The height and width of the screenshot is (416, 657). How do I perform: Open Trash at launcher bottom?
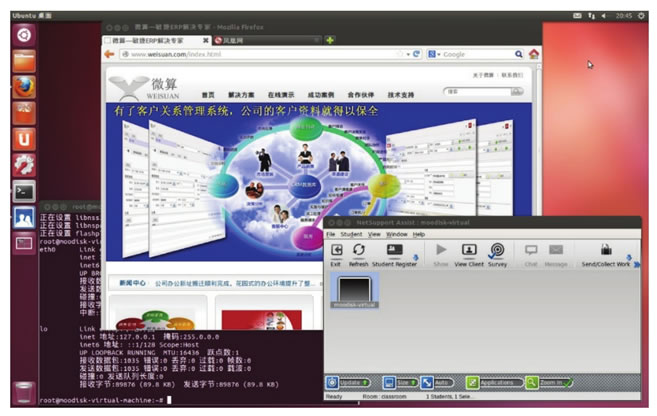point(24,393)
